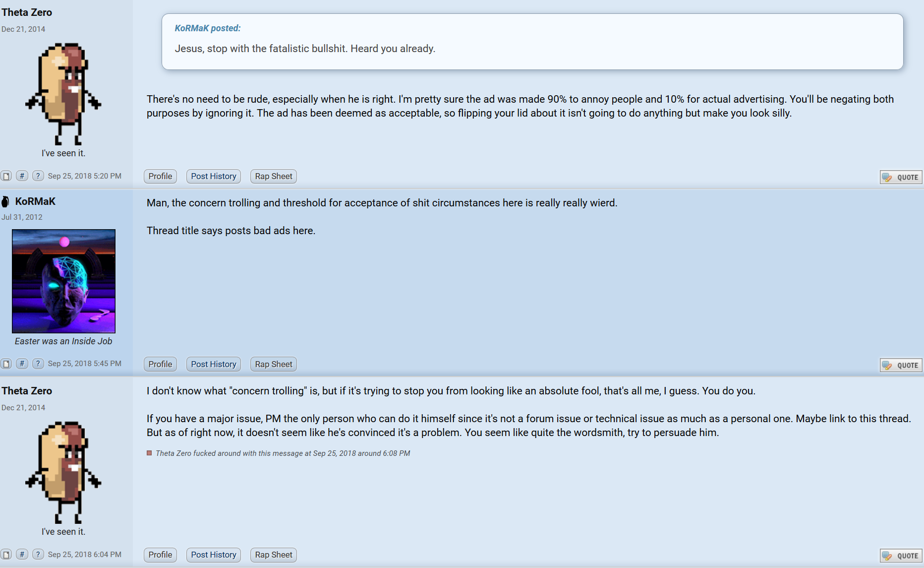Click the page icon on the 5:20 PM post
The image size is (924, 568).
coord(6,176)
